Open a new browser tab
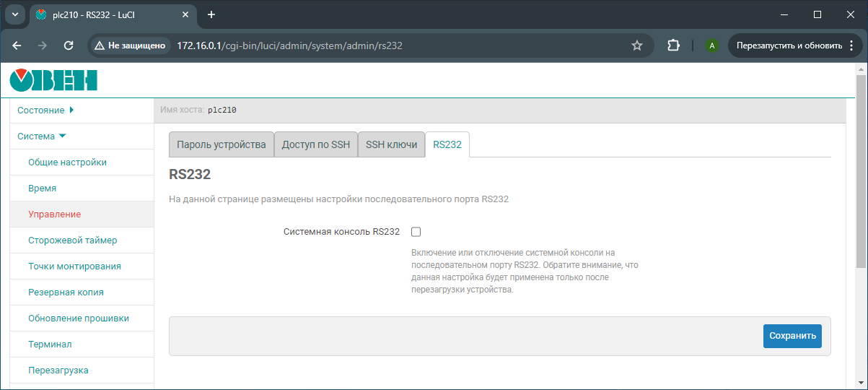Screen dimensions: 868x390 (211, 14)
